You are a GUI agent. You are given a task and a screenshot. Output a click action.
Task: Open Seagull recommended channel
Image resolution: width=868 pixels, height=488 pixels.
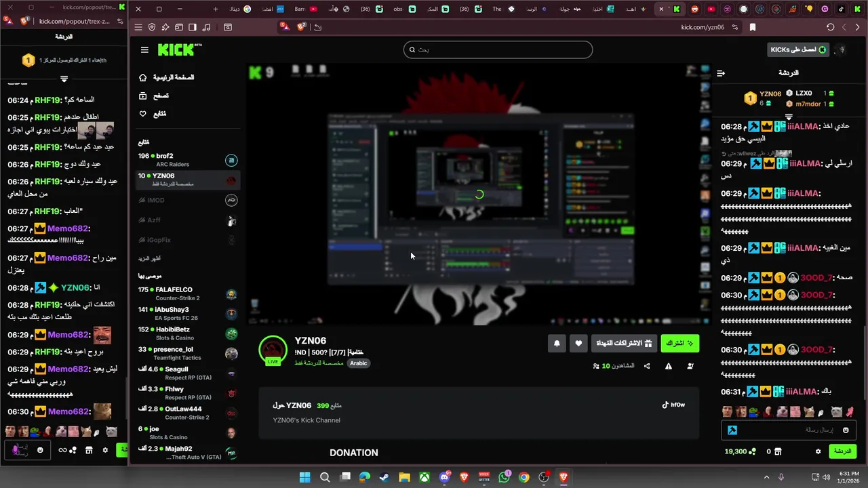tap(187, 373)
